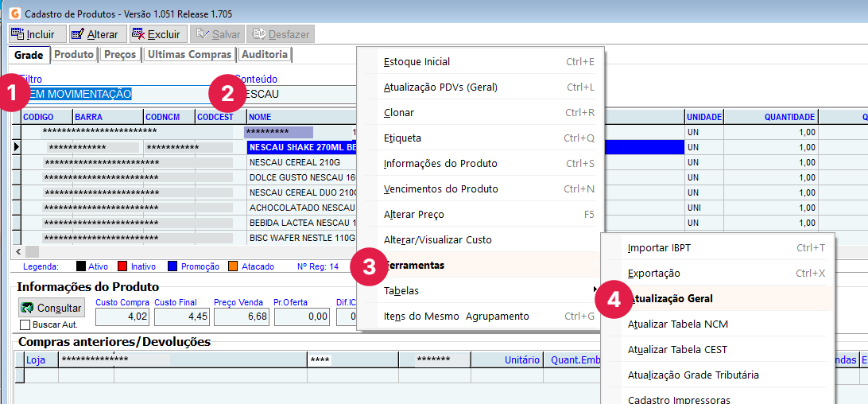
Task: Click Atualização Geral submenu entry
Action: [x=717, y=298]
